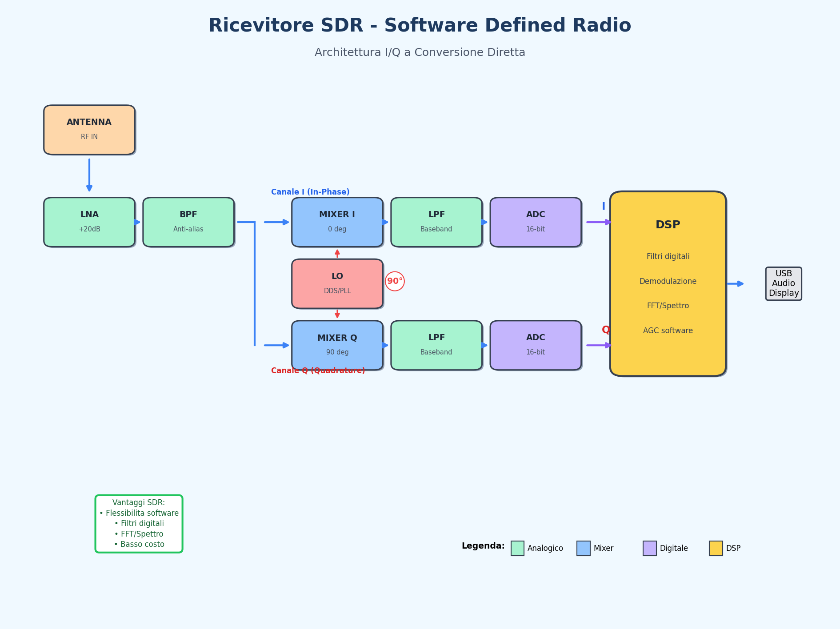Click the MIXER I 0 deg block

coord(337,222)
